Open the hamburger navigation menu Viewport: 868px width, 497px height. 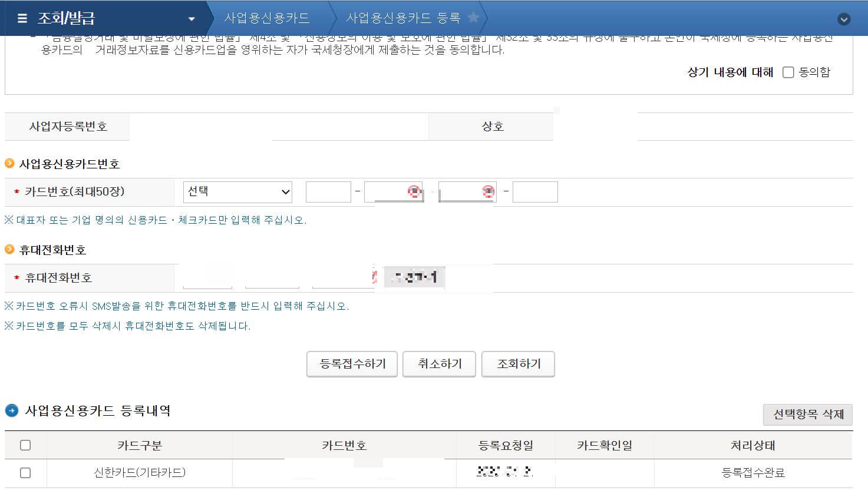[x=22, y=17]
